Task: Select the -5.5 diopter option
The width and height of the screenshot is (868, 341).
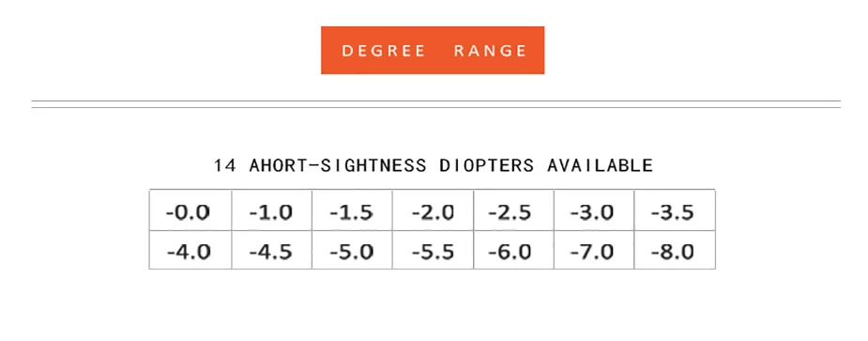Action: (x=433, y=250)
